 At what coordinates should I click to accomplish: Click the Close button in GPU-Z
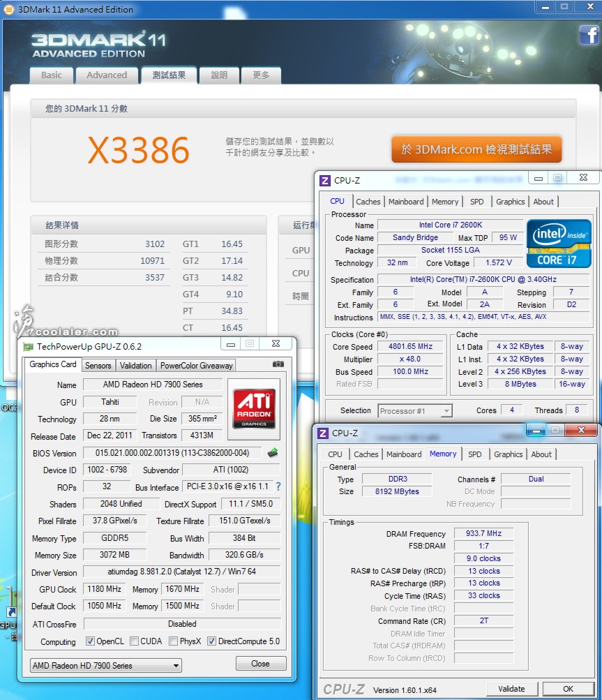pyautogui.click(x=261, y=664)
